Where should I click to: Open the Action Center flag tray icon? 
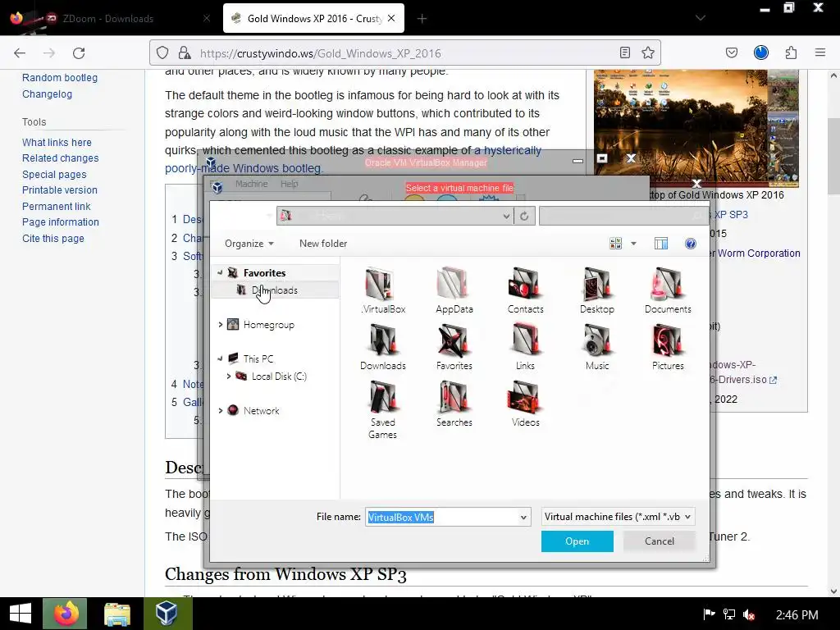pos(708,614)
